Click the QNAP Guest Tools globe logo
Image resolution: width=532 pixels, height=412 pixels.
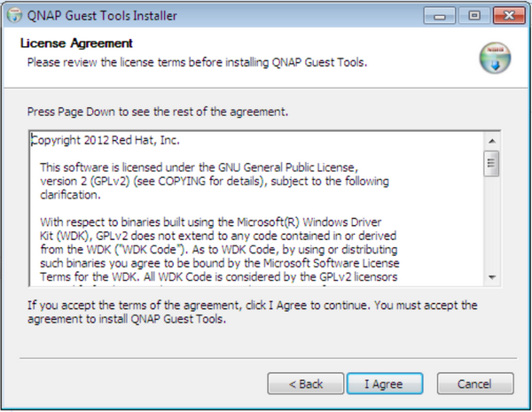pos(495,58)
